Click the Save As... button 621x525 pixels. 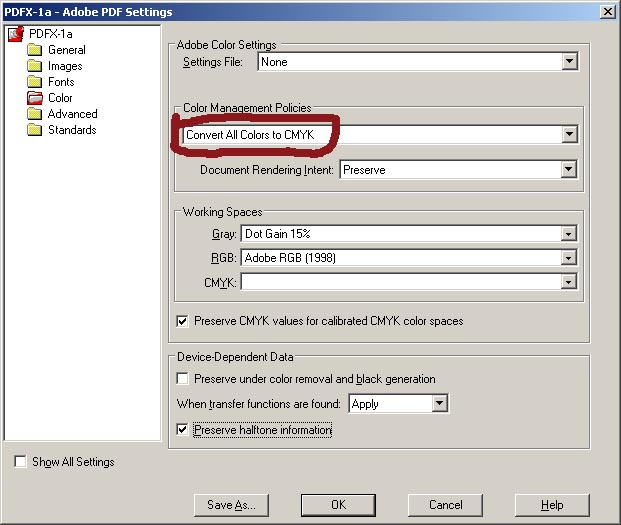[231, 505]
